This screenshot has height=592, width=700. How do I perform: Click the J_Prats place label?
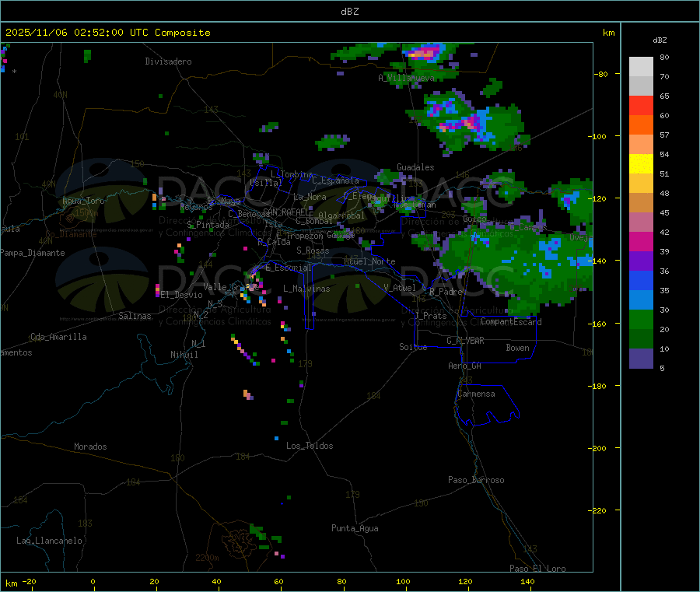[x=430, y=316]
